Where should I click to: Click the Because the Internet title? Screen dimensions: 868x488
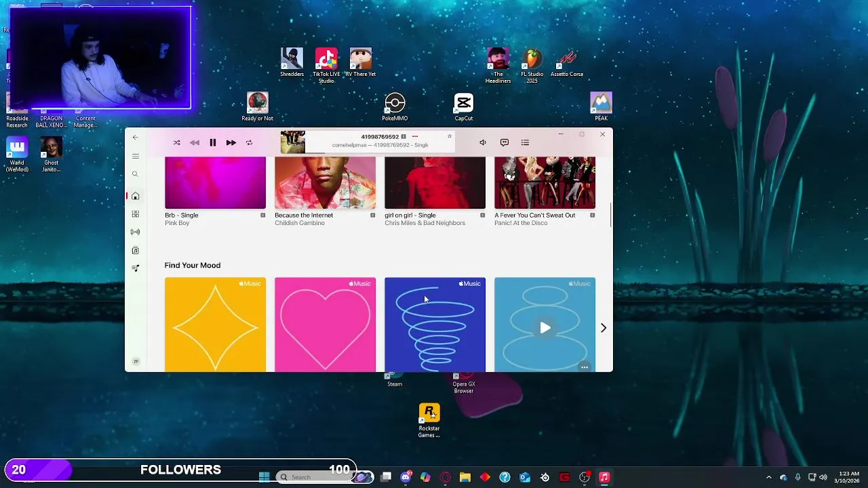[x=304, y=216]
